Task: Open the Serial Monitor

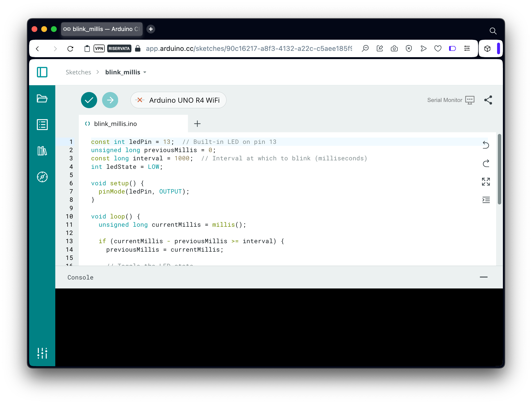Action: tap(451, 100)
